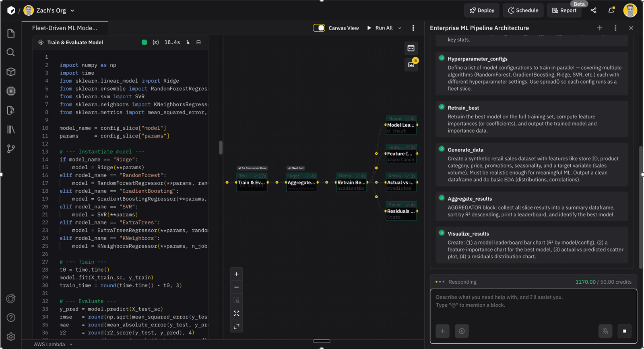Select the Fleet-Driven ML Mode tab
This screenshot has height=349, width=644.
pos(65,28)
